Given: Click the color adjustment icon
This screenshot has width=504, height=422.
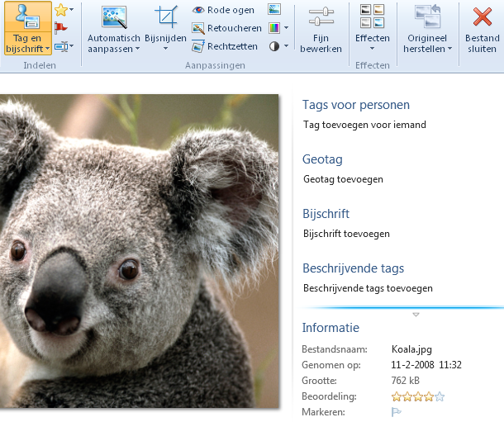Looking at the screenshot, I should pyautogui.click(x=274, y=28).
